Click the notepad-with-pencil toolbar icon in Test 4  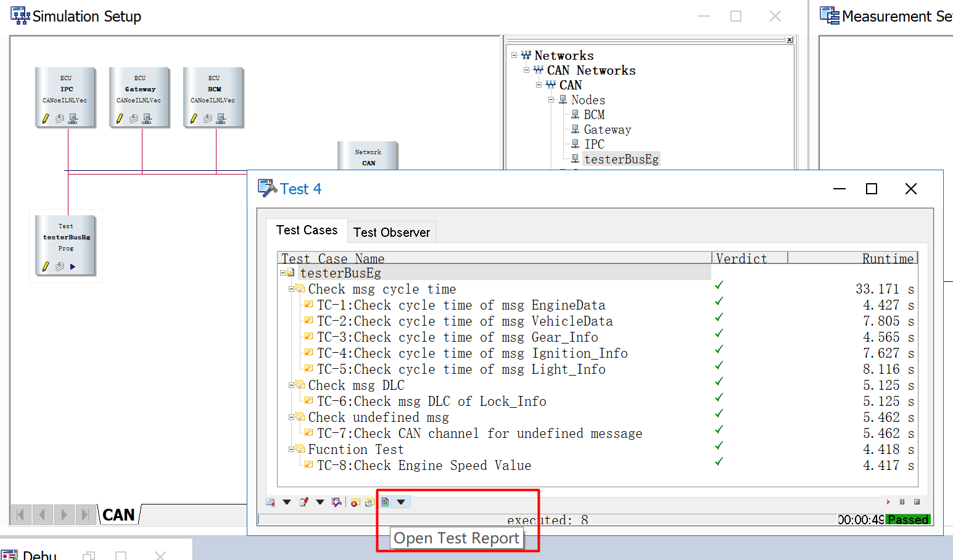click(x=303, y=502)
